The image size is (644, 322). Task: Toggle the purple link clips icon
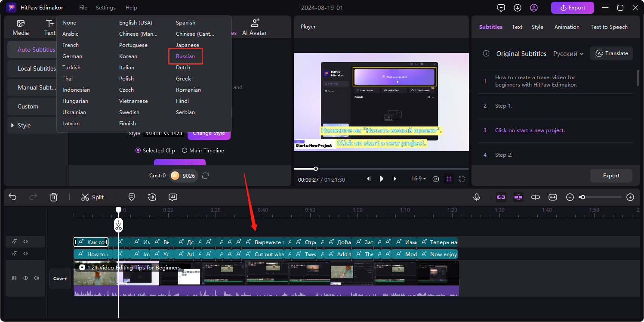tap(501, 197)
